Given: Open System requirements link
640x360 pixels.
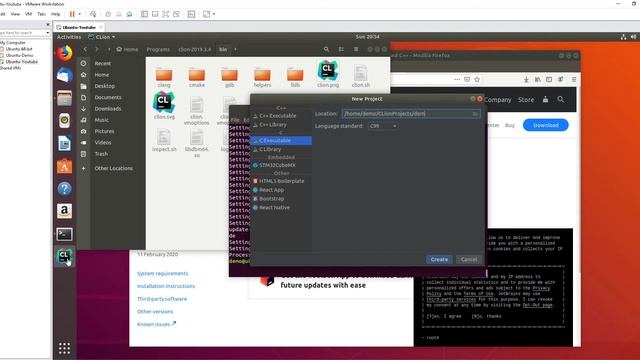Looking at the screenshot, I should [162, 273].
